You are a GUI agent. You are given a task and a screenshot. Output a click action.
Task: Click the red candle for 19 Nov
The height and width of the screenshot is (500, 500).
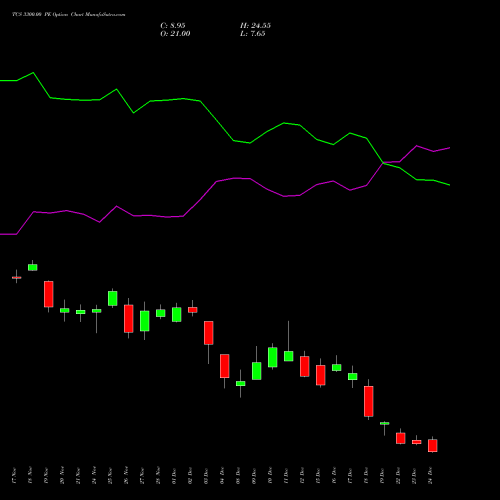(x=49, y=294)
